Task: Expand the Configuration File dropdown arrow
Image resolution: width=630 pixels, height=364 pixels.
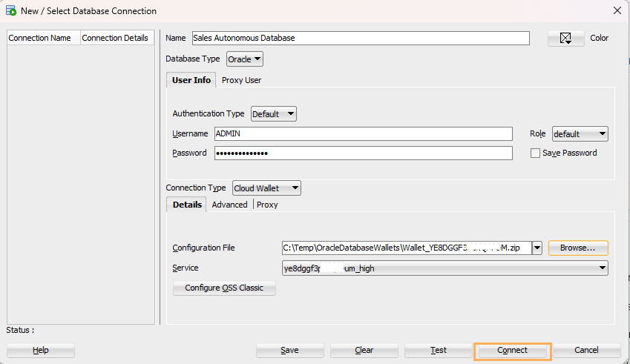Action: pos(538,248)
